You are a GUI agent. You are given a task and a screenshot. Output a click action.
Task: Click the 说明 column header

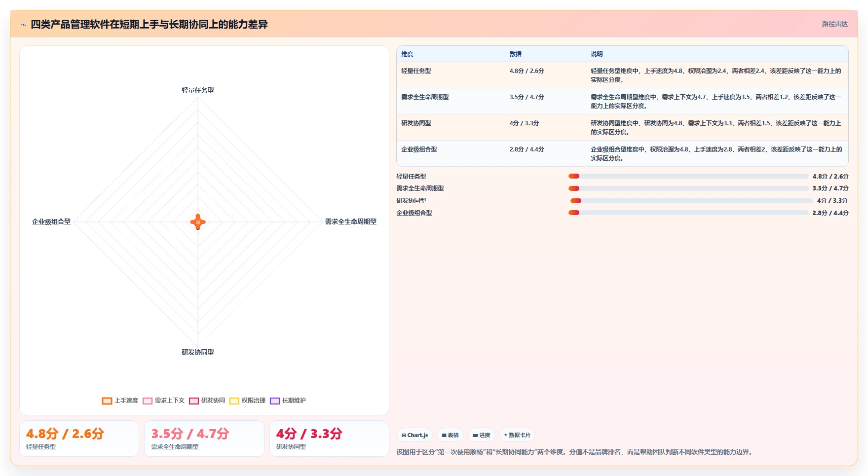click(597, 54)
